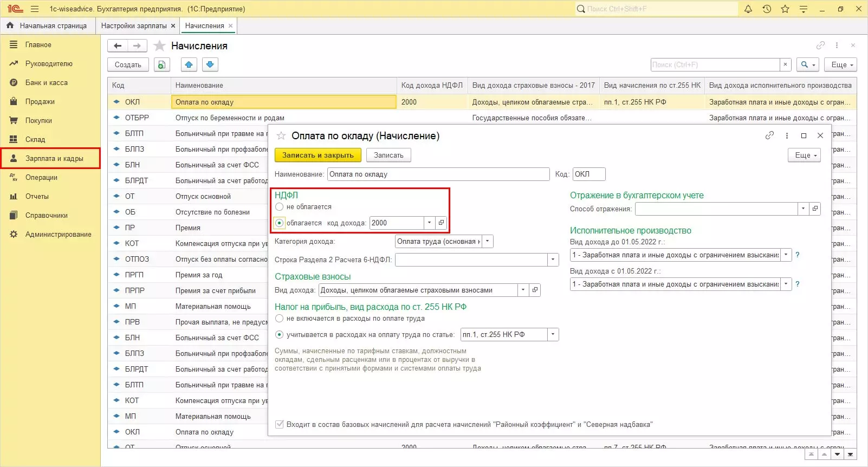Move item up with blue up arrow
The image size is (868, 467).
[189, 65]
